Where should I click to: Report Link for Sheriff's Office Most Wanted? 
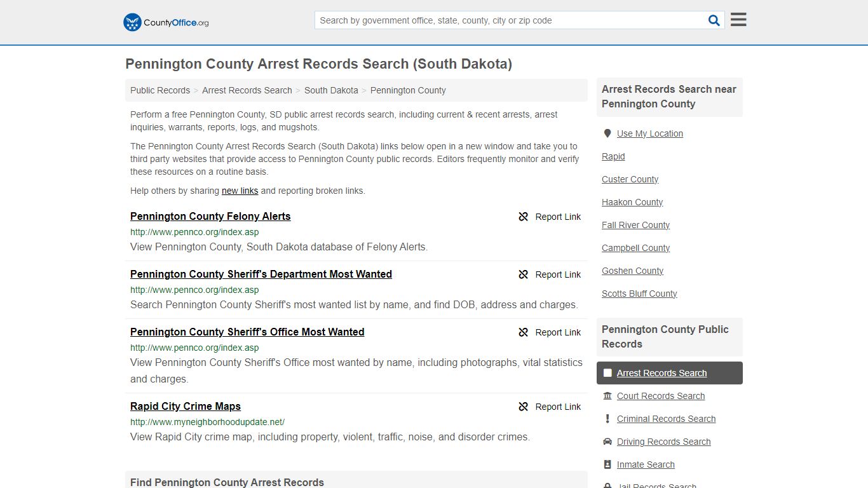click(x=558, y=332)
